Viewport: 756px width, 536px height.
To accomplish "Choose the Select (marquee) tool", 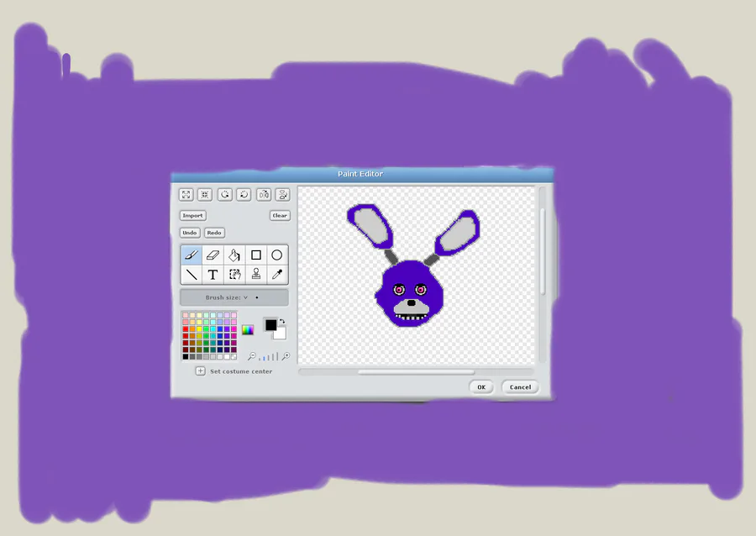I will coord(234,274).
